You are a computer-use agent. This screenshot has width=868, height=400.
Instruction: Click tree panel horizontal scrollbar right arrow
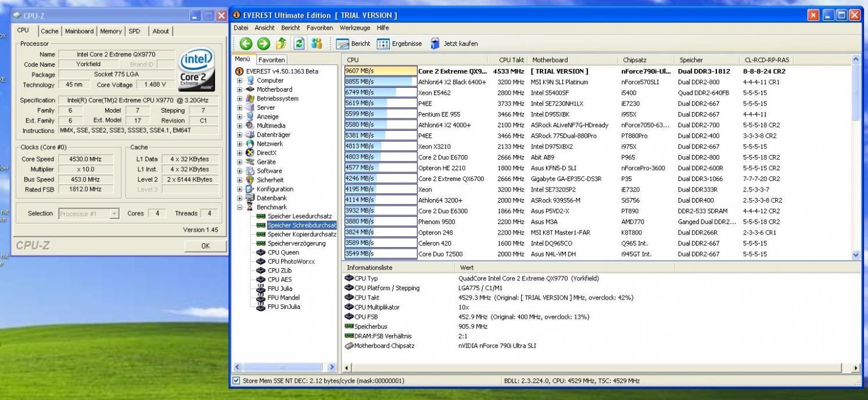332,367
